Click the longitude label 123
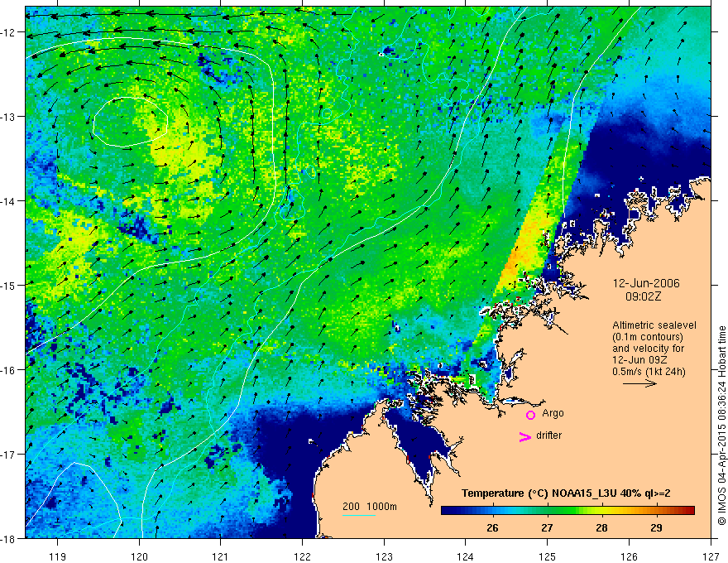728x563 pixels. click(x=384, y=557)
